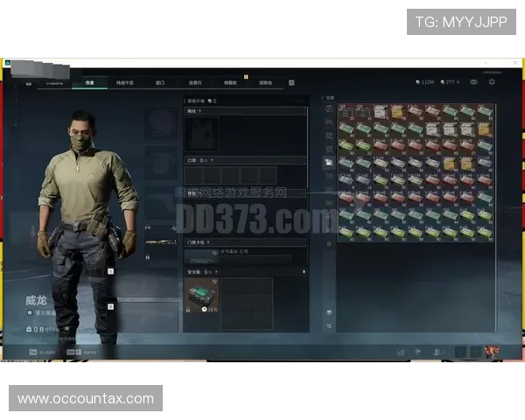525x420 pixels.
Task: Click the help icon beside 胸挂
Action: coord(199,111)
